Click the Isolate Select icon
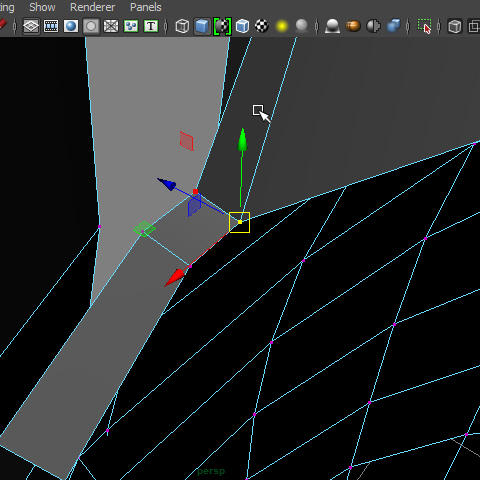The width and height of the screenshot is (480, 480). [424, 26]
